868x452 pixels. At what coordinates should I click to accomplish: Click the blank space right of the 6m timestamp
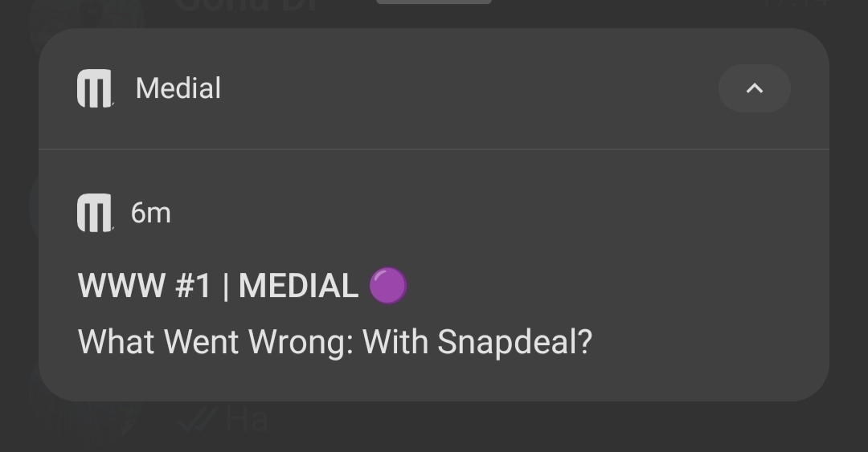[482, 214]
